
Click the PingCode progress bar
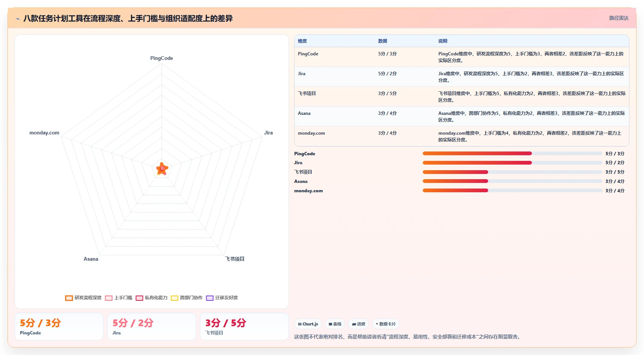click(512, 153)
